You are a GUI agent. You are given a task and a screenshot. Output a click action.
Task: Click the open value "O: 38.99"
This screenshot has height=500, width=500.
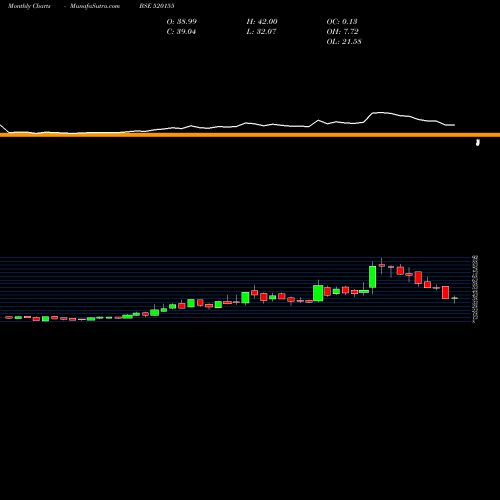pos(182,21)
